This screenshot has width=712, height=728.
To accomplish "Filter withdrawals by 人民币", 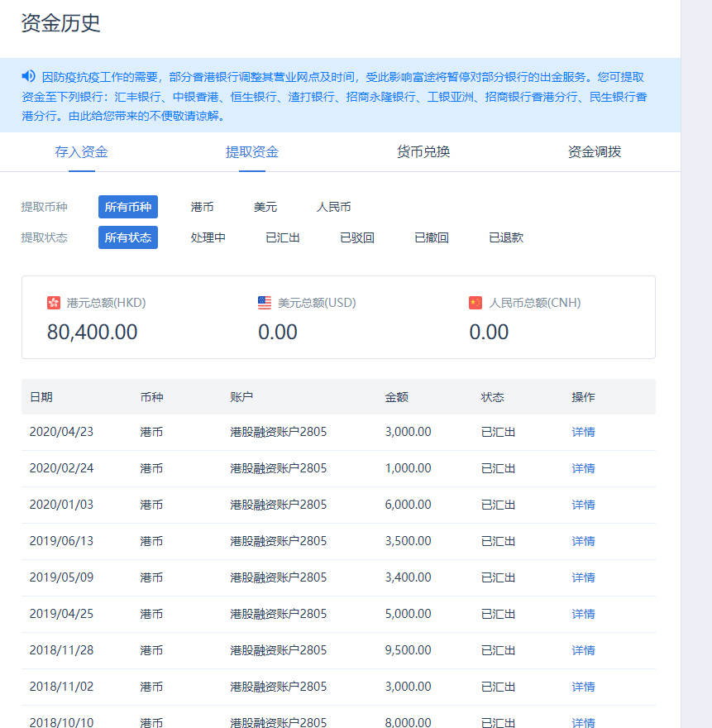I will point(334,207).
